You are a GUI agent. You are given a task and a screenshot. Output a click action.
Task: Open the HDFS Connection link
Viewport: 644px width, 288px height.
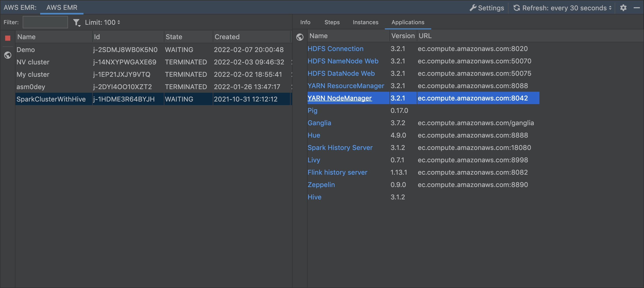(335, 49)
